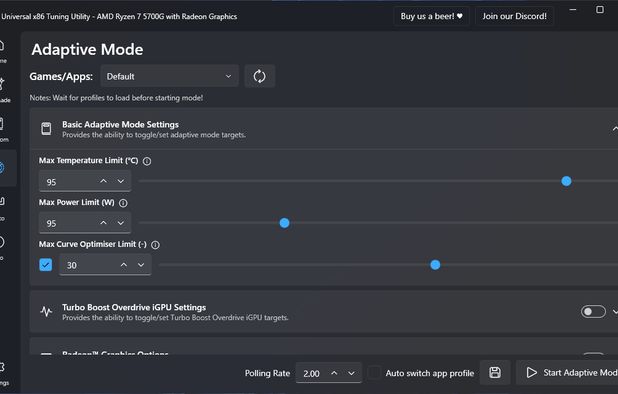Click the Basic Adaptive Mode Settings icon
This screenshot has height=394, width=618.
[46, 129]
